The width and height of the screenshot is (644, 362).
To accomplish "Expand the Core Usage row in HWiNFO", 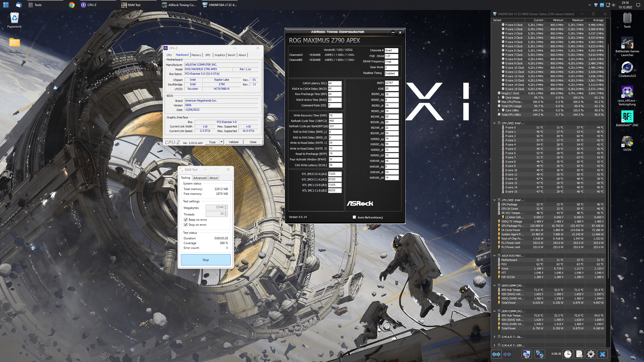I will click(x=498, y=98).
